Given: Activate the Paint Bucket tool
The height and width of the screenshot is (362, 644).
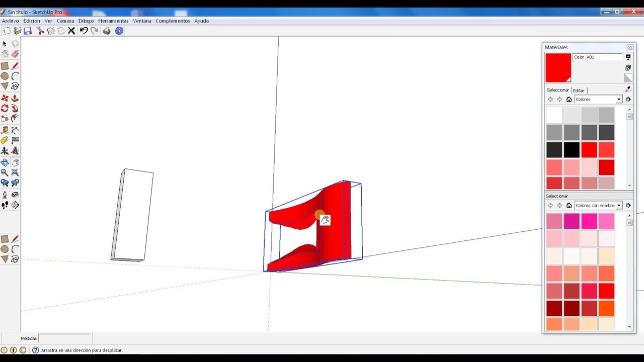Looking at the screenshot, I should [x=5, y=54].
